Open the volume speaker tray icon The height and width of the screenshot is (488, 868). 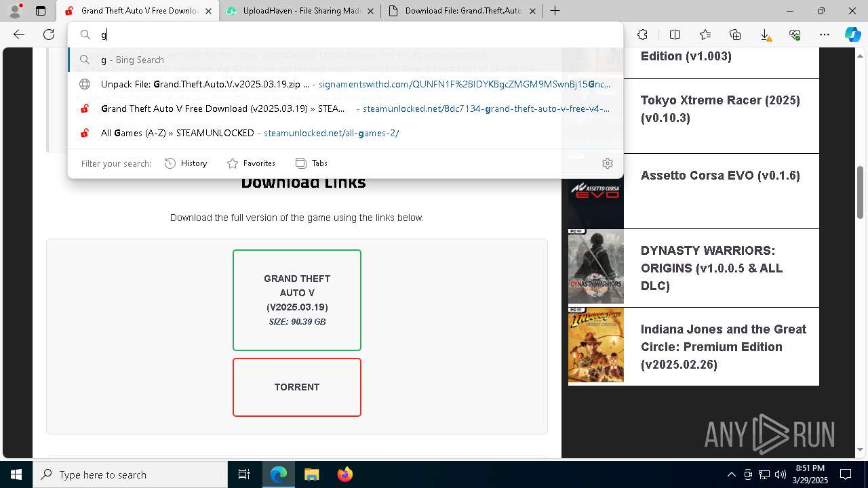coord(781,474)
